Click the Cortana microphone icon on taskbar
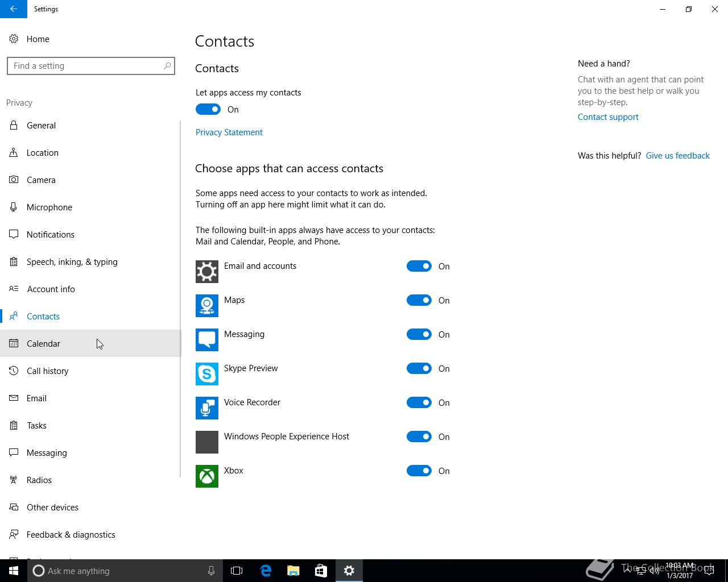Image resolution: width=728 pixels, height=582 pixels. [211, 571]
